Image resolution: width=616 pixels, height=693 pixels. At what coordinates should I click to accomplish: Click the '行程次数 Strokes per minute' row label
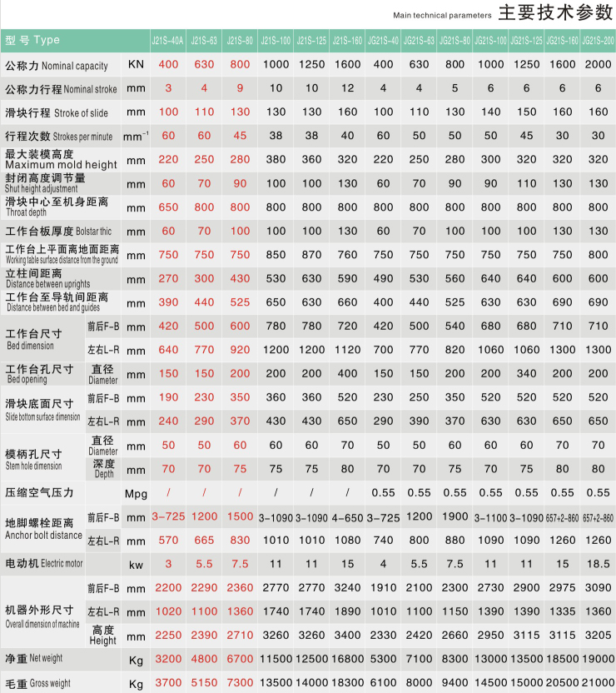click(59, 137)
